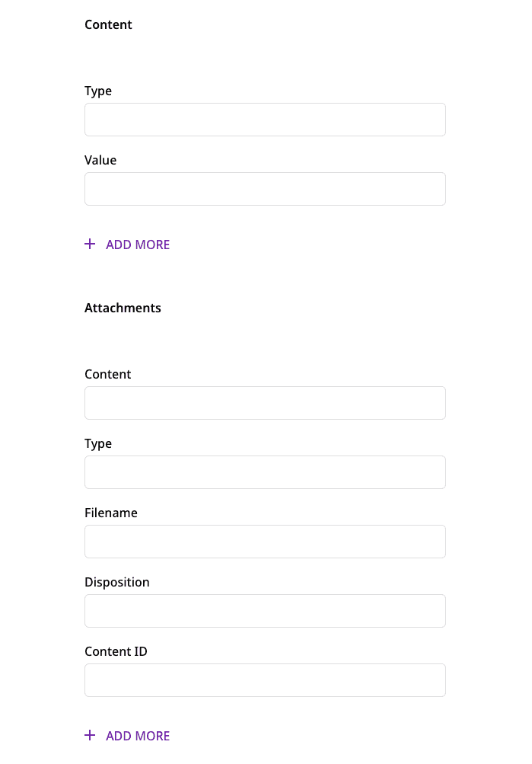The image size is (532, 764).
Task: Select the Content section header
Action: click(x=108, y=24)
